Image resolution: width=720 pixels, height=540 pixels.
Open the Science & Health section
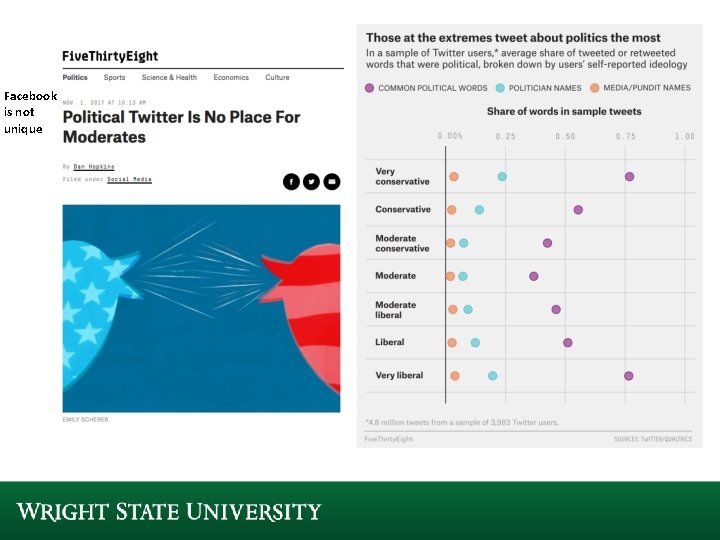click(x=169, y=77)
